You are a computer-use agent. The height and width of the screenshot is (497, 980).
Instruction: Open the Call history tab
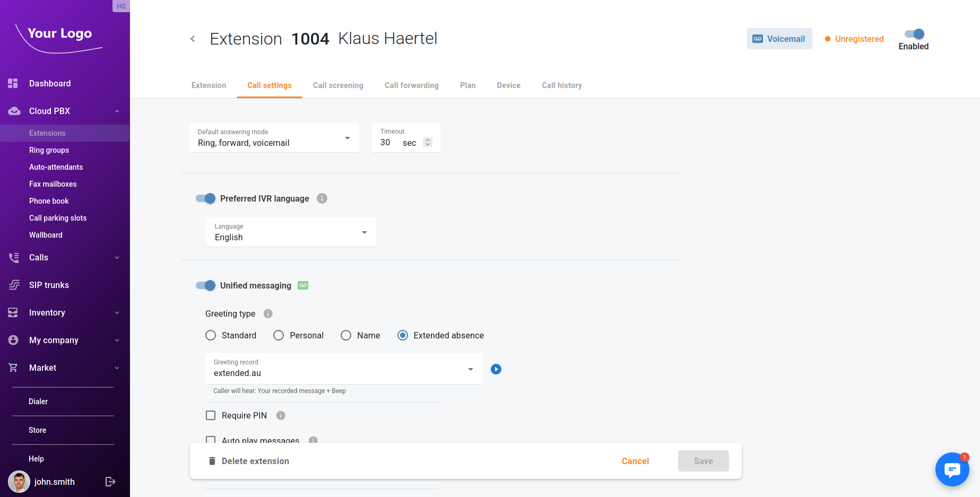(561, 85)
